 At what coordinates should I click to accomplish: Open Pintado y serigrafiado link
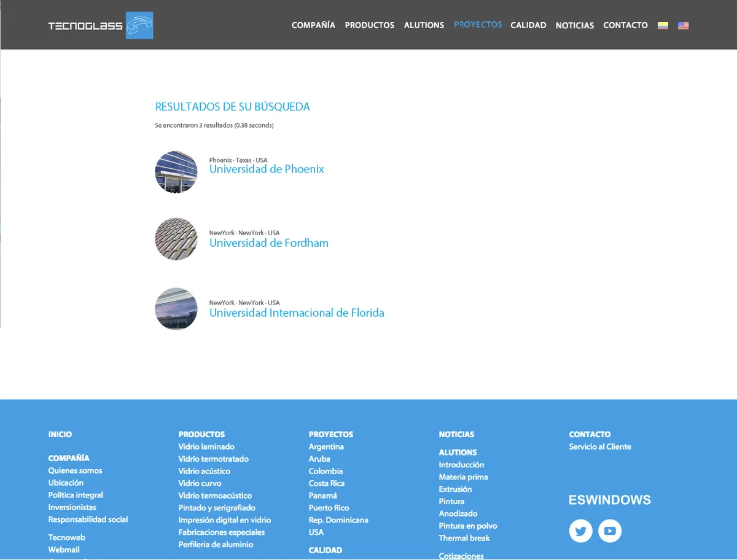click(x=217, y=508)
